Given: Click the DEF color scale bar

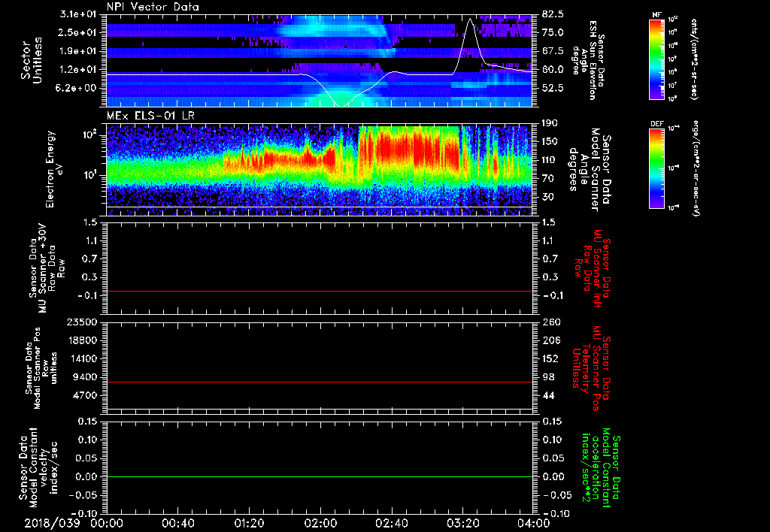Looking at the screenshot, I should pos(656,167).
